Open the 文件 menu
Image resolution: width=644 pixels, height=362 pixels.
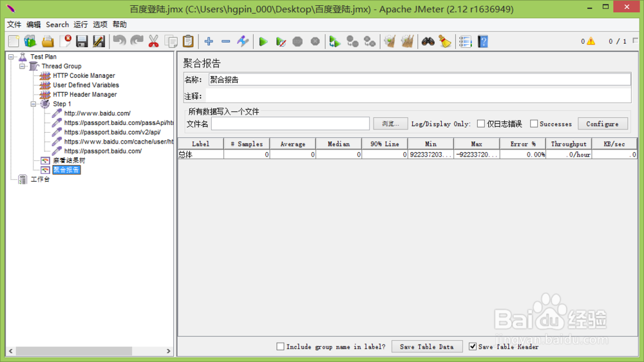14,24
